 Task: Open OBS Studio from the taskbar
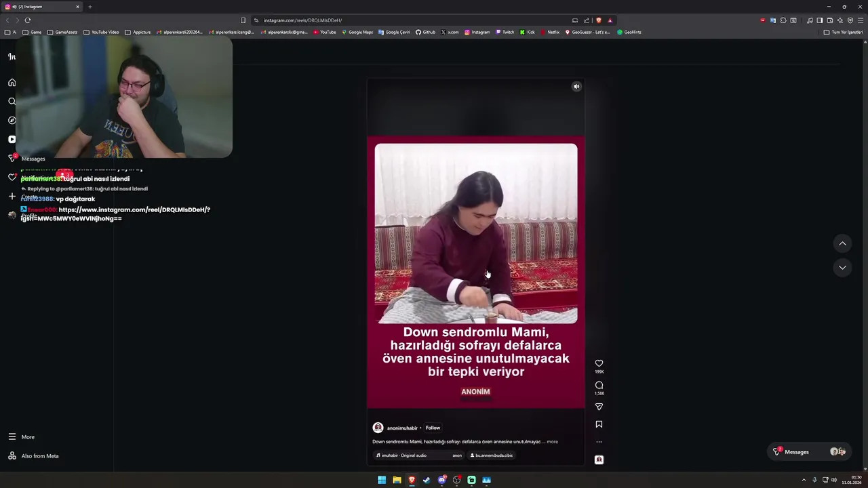click(456, 480)
